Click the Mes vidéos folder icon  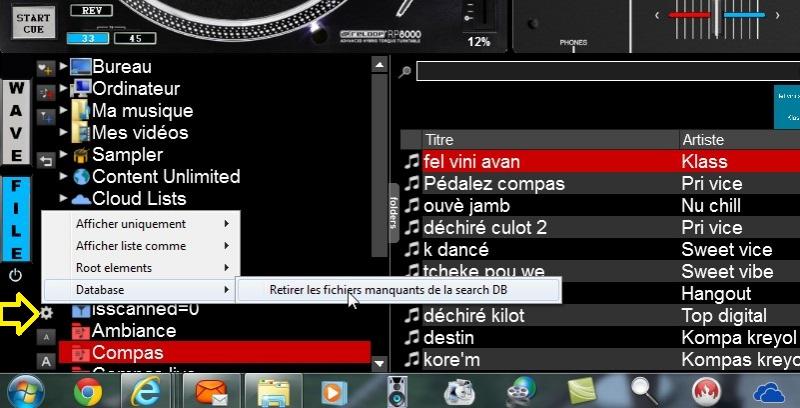pyautogui.click(x=81, y=133)
